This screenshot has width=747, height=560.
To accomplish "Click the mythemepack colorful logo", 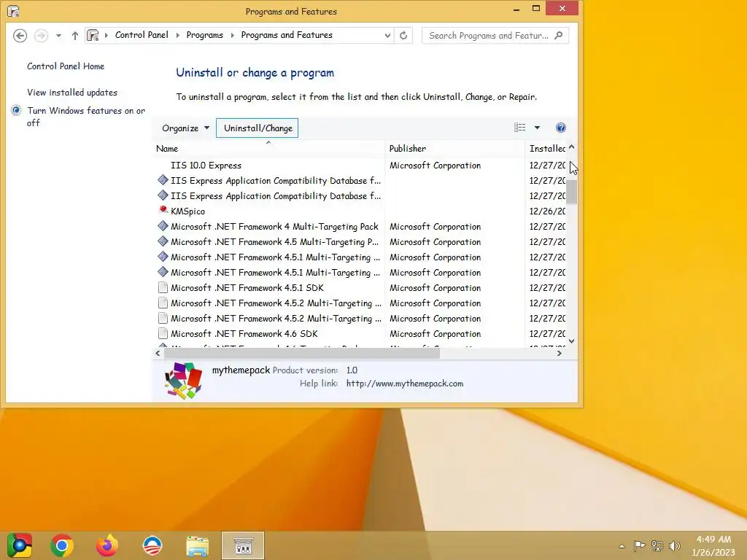I will pyautogui.click(x=183, y=380).
